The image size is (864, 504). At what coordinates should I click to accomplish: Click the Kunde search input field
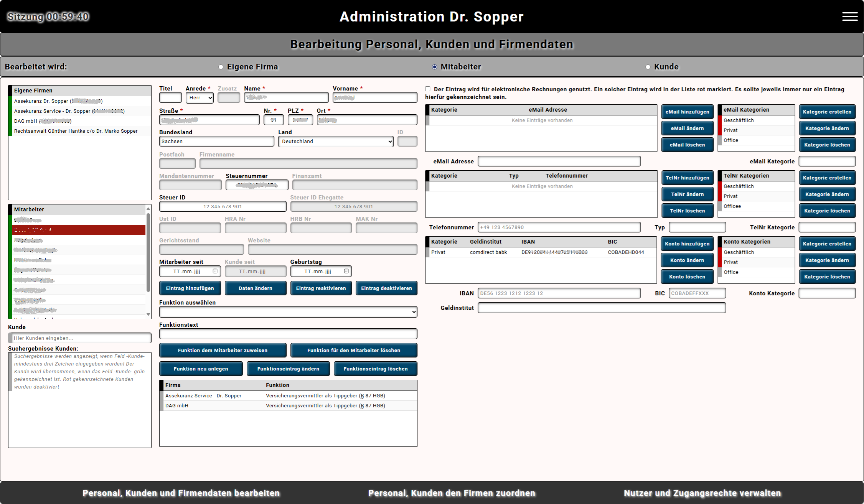click(80, 338)
